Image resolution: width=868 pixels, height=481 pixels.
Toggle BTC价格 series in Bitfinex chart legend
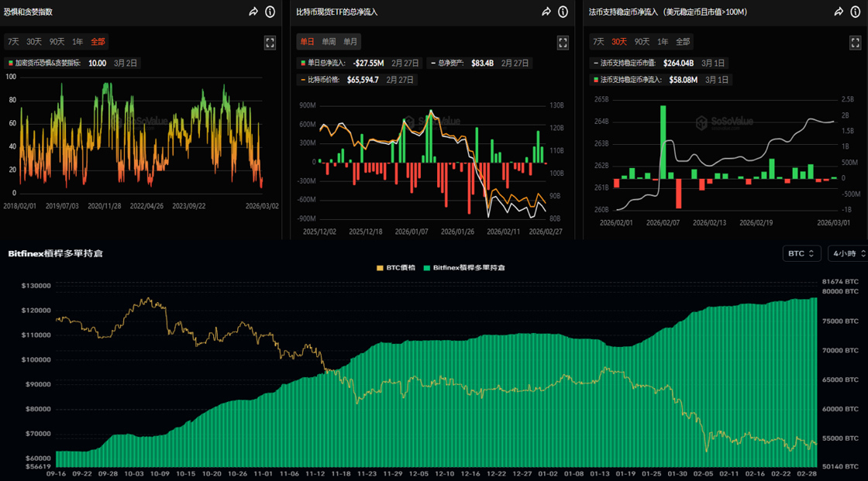396,267
